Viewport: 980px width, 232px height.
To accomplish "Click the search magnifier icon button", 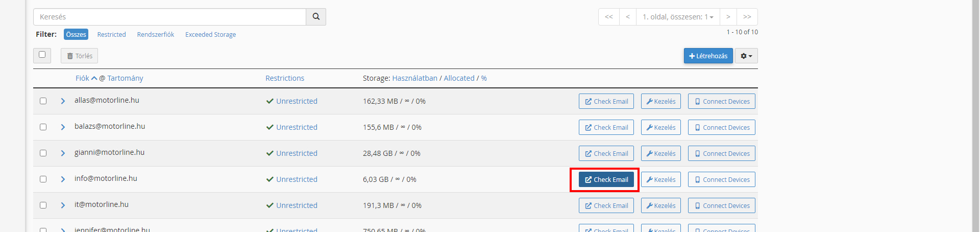I will [x=316, y=17].
